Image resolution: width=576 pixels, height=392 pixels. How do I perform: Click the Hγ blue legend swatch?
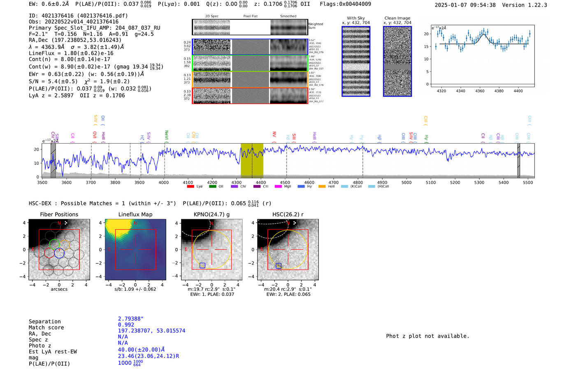pyautogui.click(x=301, y=186)
